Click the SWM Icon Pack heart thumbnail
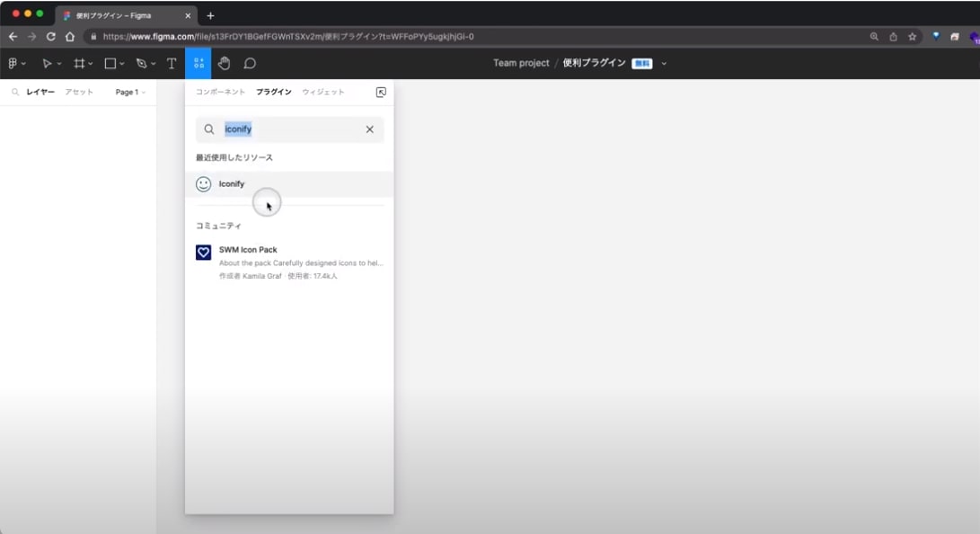 (x=203, y=252)
